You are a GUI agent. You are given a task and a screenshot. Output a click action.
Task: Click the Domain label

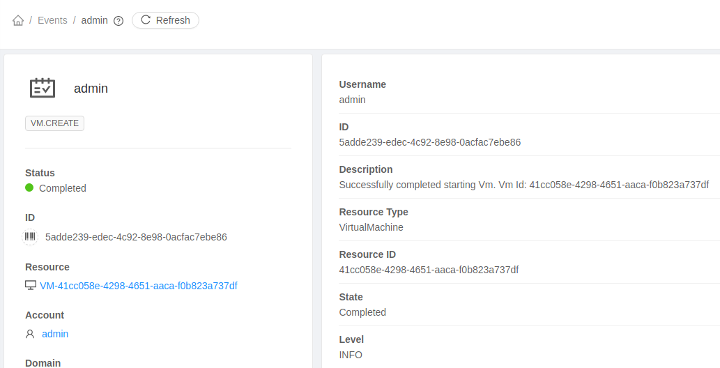[43, 363]
